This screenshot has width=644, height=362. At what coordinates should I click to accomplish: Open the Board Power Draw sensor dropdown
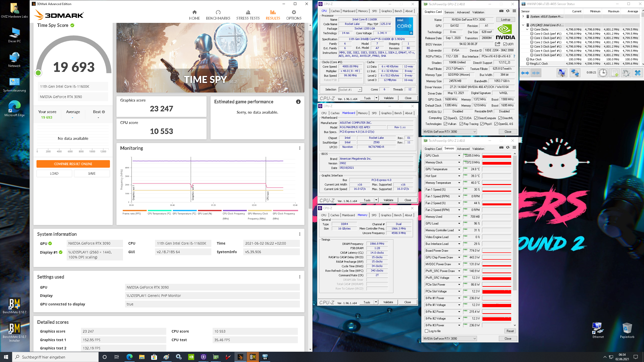(459, 251)
